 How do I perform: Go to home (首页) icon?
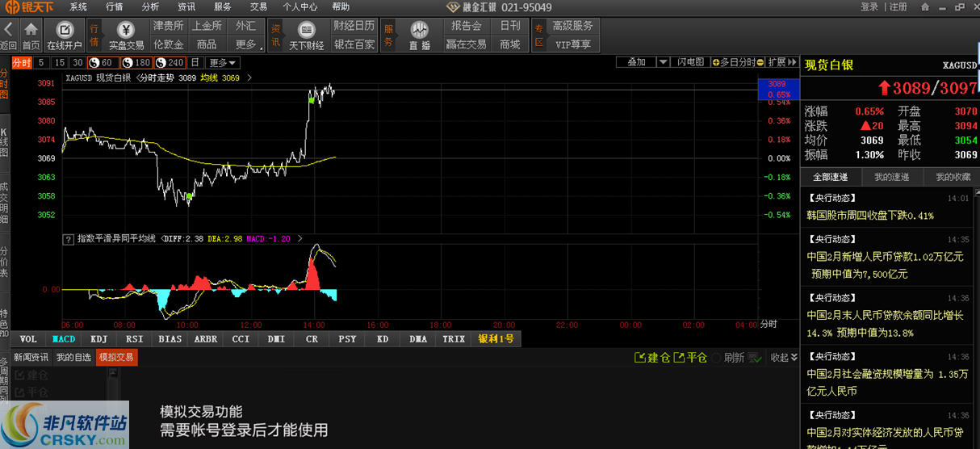[31, 30]
